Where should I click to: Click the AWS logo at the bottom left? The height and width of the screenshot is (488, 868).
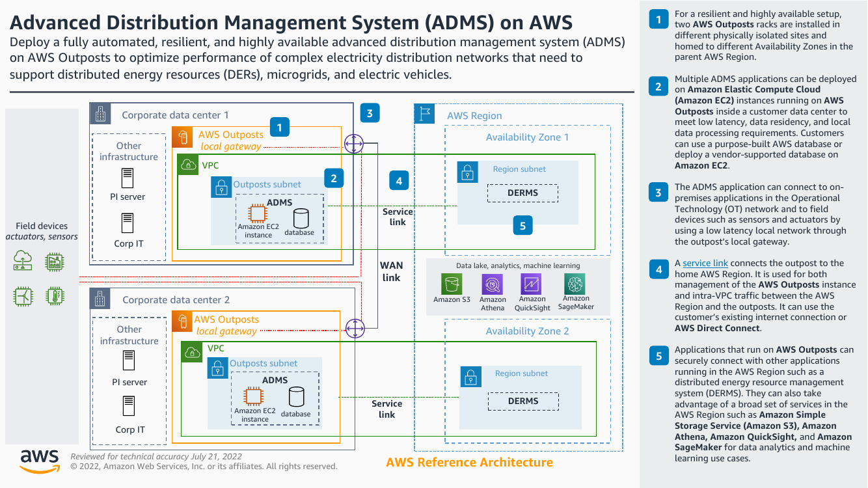click(x=39, y=461)
